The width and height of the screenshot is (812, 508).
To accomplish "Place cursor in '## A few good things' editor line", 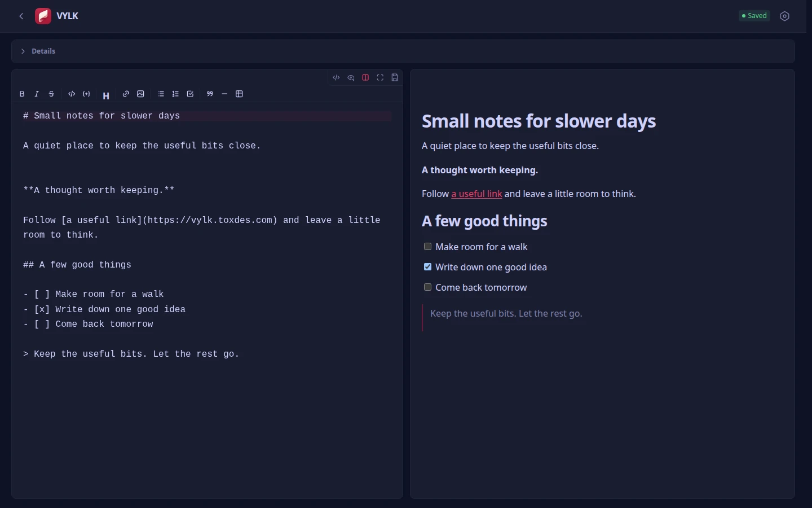I will [77, 265].
